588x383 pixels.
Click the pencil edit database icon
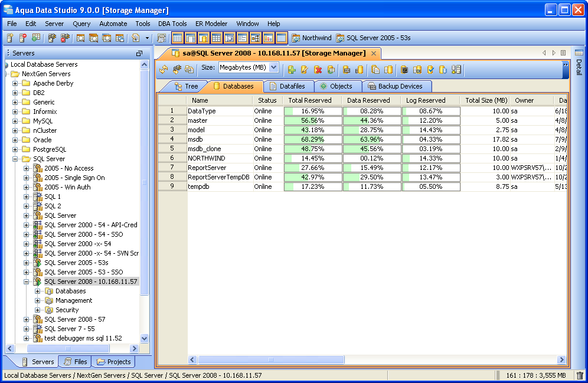point(305,70)
